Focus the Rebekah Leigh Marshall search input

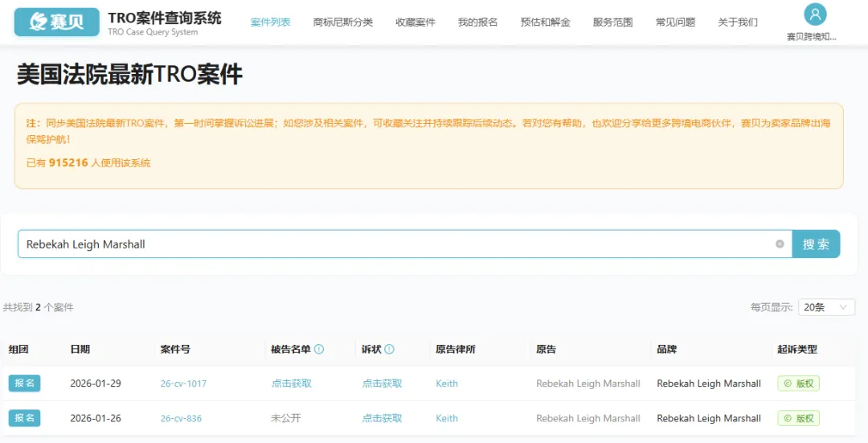[394, 244]
